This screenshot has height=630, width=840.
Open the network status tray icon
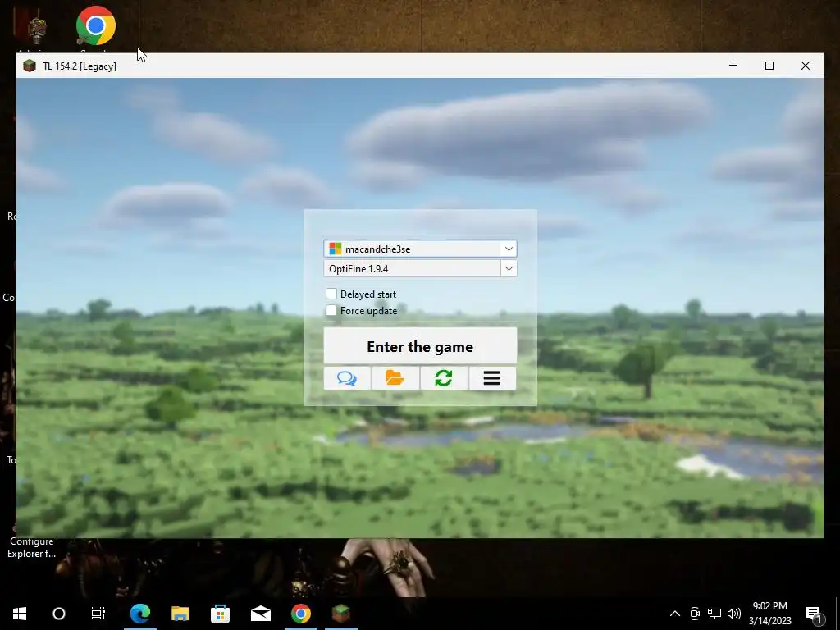714,614
